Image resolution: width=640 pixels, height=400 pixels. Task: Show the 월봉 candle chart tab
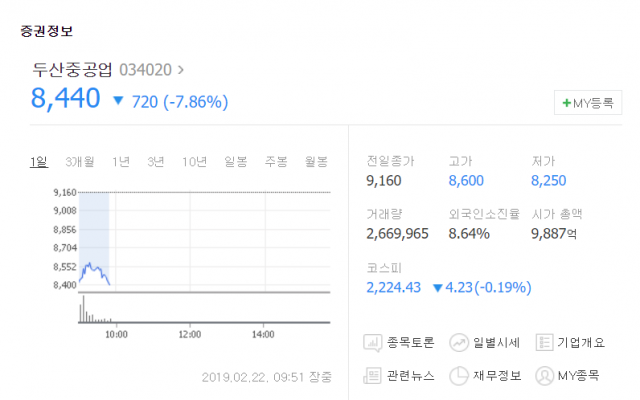316,162
